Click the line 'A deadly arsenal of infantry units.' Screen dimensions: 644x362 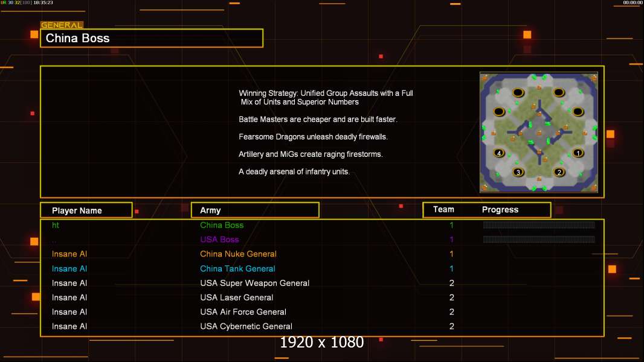[x=294, y=171]
